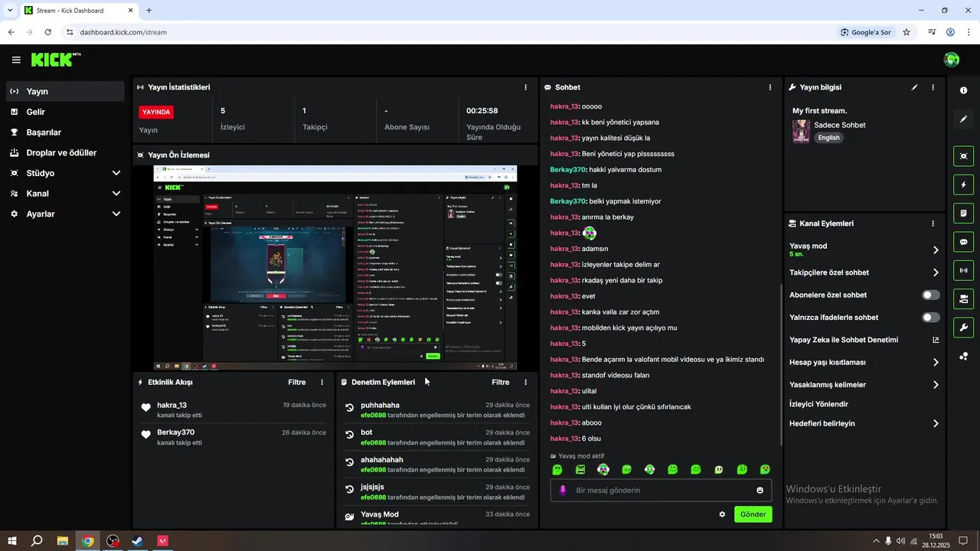Click the three-dots cluster icon at sidebar bottom
Viewport: 980px width, 551px height.
(x=963, y=356)
